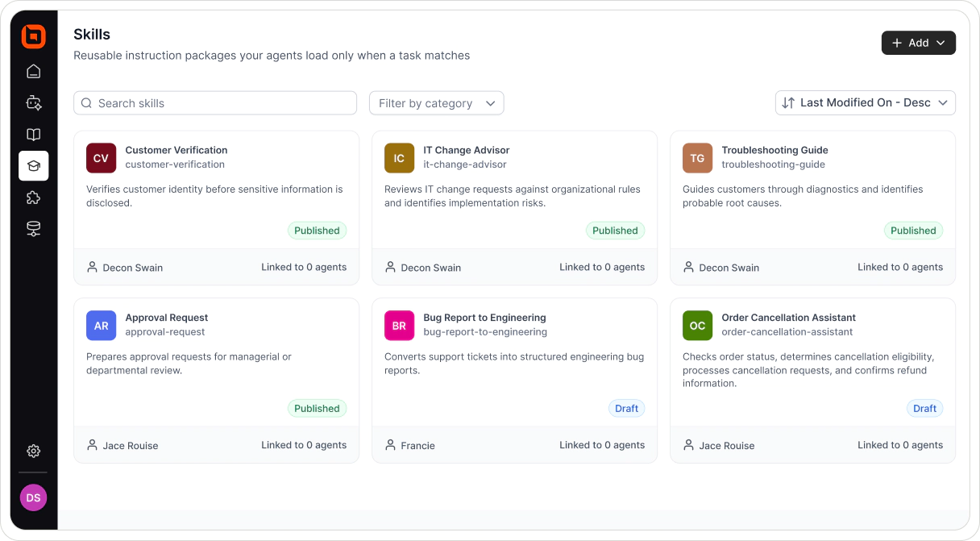
Task: Expand the Add button chevron
Action: [941, 43]
